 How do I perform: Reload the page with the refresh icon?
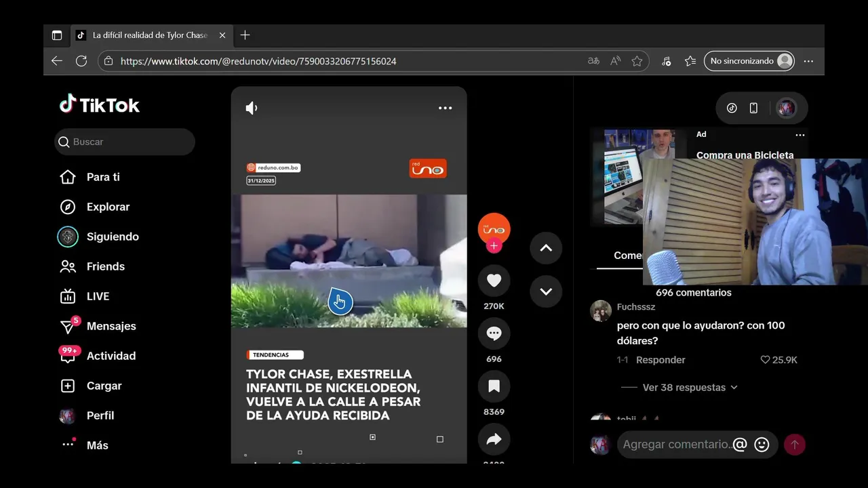81,61
